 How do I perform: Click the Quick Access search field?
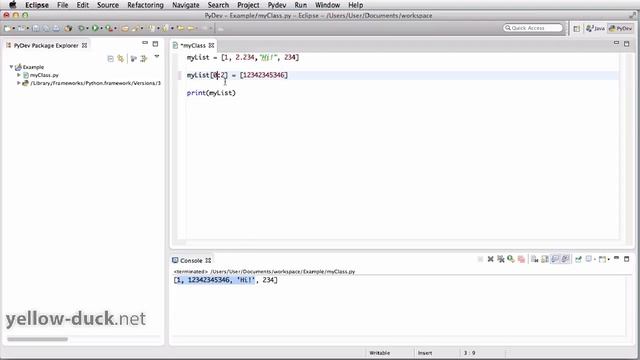tap(533, 28)
